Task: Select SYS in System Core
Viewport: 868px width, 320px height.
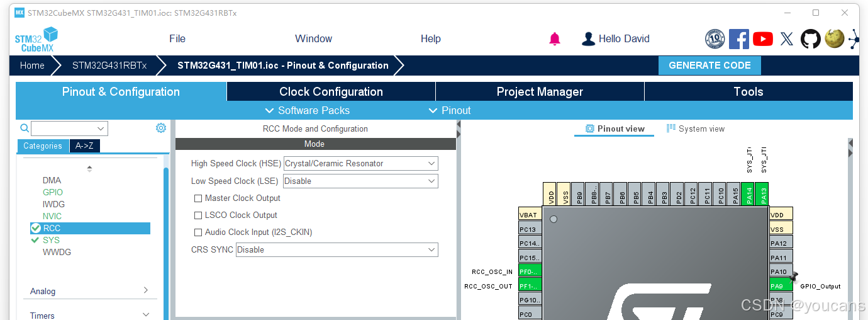Action: click(51, 240)
